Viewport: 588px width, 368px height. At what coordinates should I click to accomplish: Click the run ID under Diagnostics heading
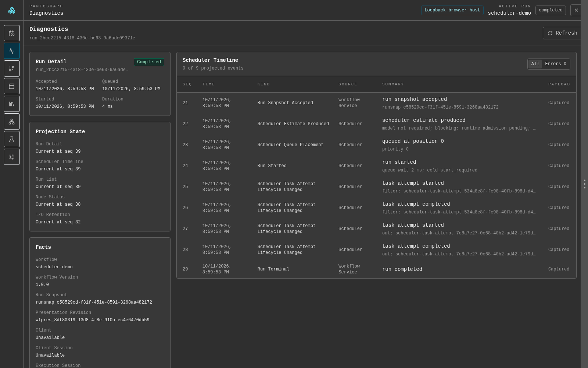pyautogui.click(x=82, y=38)
